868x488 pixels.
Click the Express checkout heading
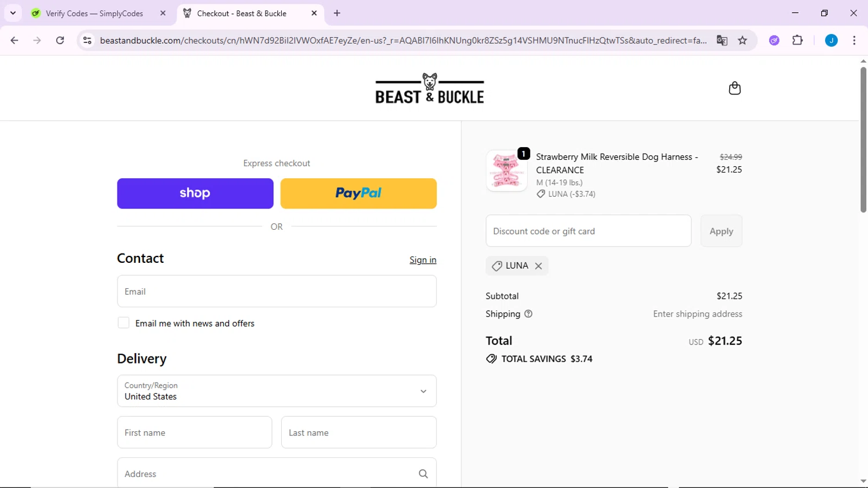[x=277, y=163]
